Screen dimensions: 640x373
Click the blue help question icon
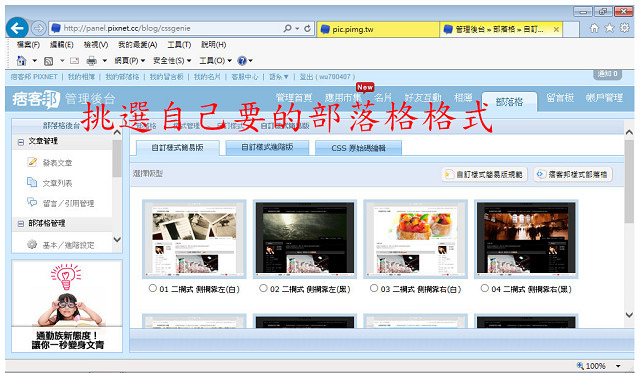coord(242,61)
